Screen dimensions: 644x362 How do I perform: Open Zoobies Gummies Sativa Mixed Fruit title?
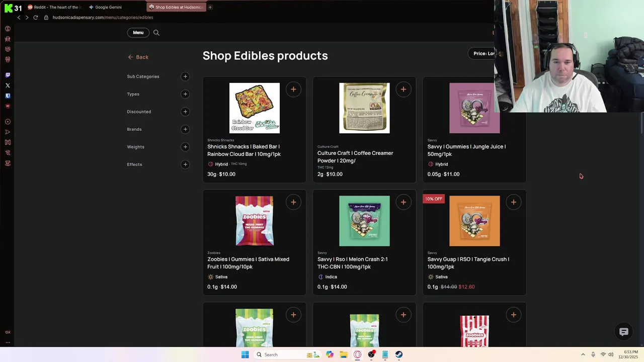click(x=248, y=263)
